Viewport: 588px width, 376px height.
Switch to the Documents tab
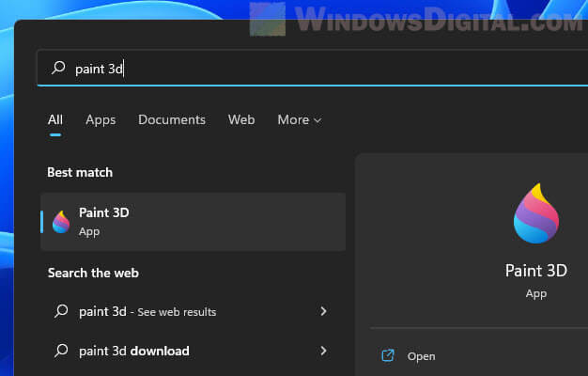172,119
